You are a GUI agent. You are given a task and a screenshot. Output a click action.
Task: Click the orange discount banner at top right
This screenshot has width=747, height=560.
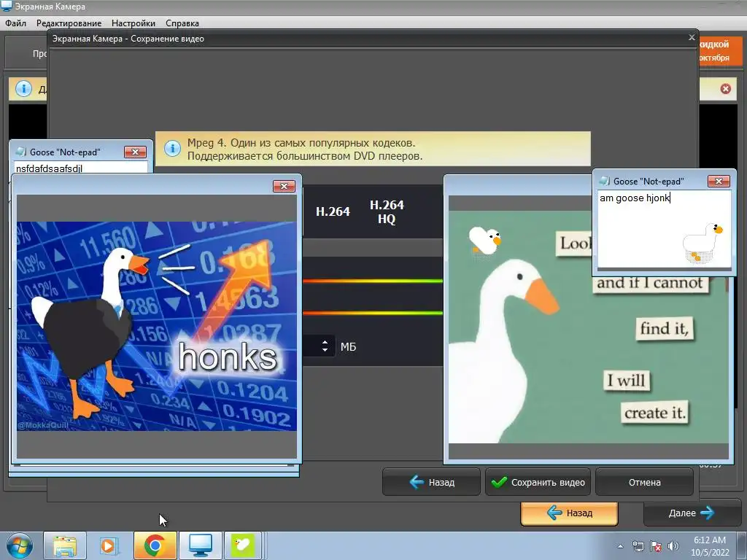point(720,50)
